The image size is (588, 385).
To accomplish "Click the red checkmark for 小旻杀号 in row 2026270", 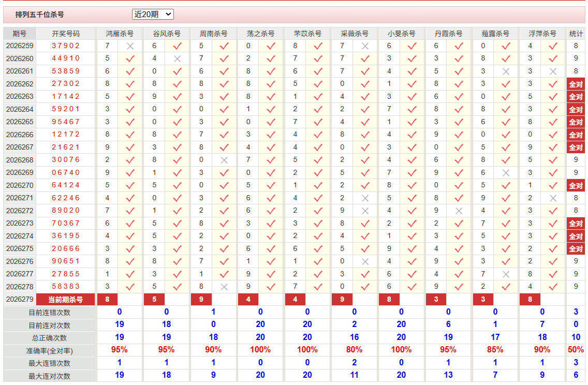I will point(411,186).
